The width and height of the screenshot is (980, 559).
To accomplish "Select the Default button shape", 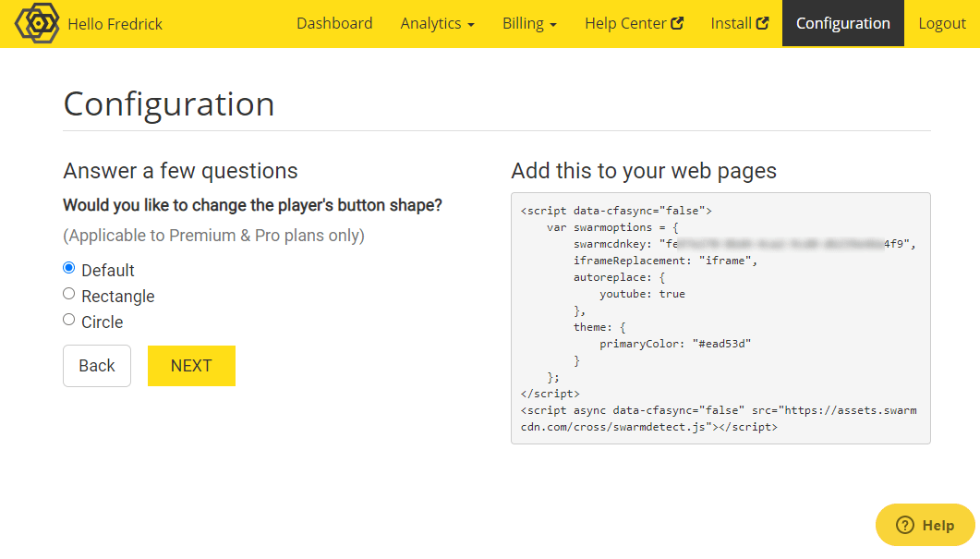I will tap(68, 268).
